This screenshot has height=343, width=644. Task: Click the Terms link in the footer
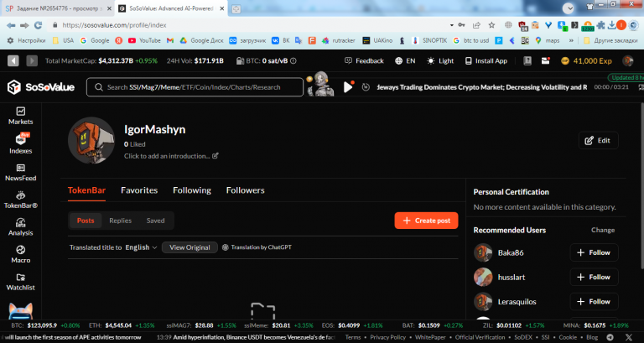(x=353, y=337)
